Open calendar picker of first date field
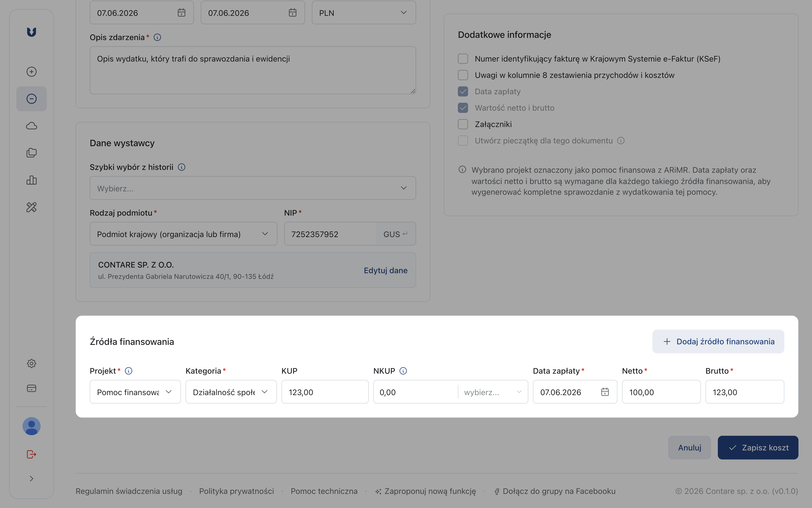The width and height of the screenshot is (812, 508). (x=182, y=13)
